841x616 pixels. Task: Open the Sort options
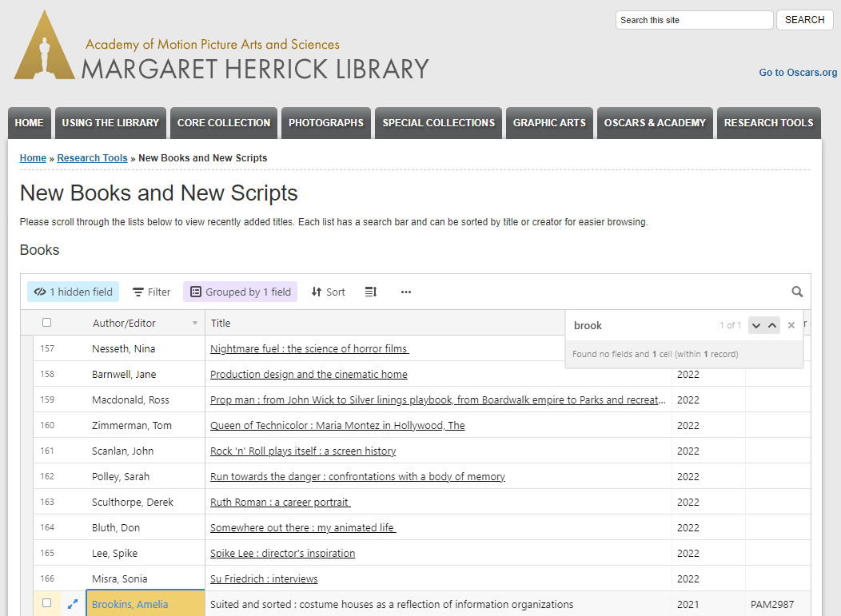tap(328, 292)
